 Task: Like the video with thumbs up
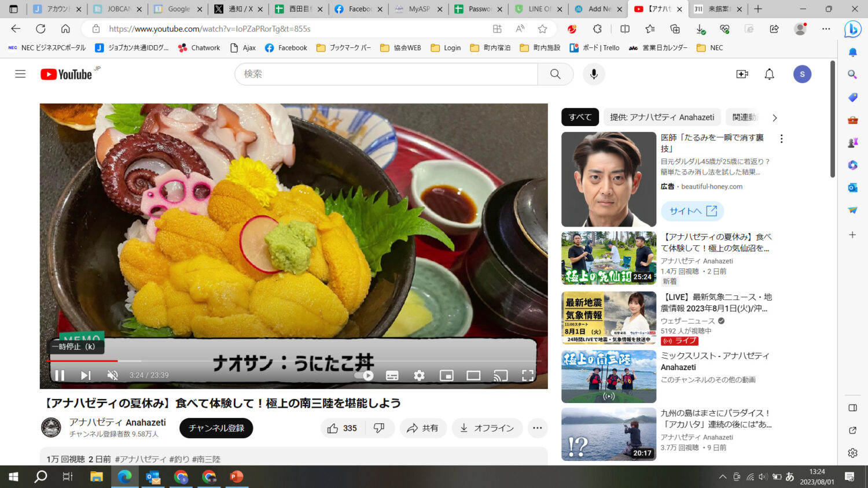(341, 428)
